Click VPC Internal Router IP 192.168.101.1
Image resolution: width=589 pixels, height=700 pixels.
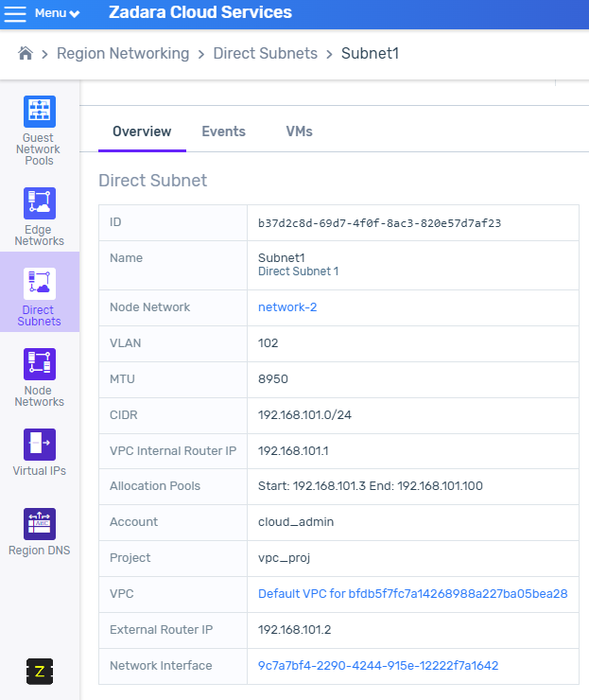click(x=293, y=451)
